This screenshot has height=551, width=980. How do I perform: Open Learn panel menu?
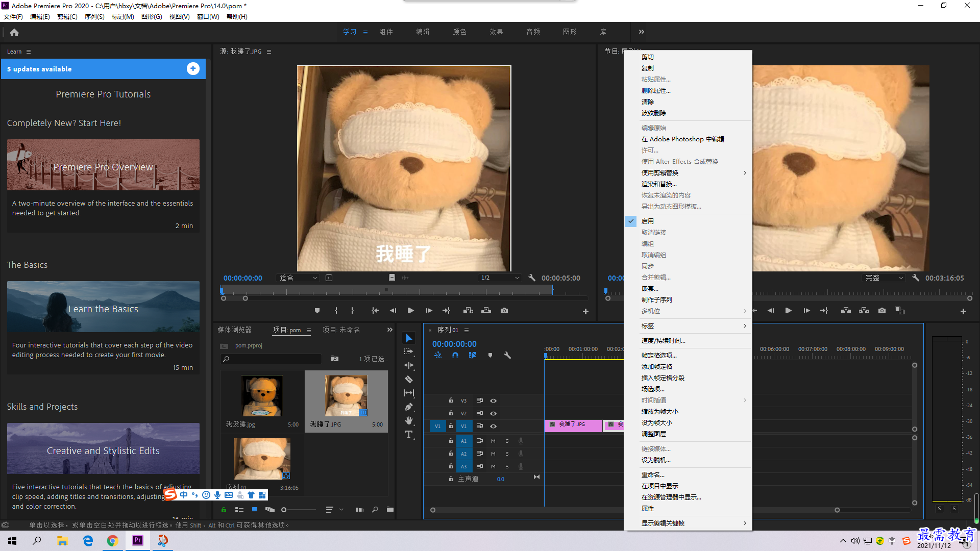(x=29, y=52)
